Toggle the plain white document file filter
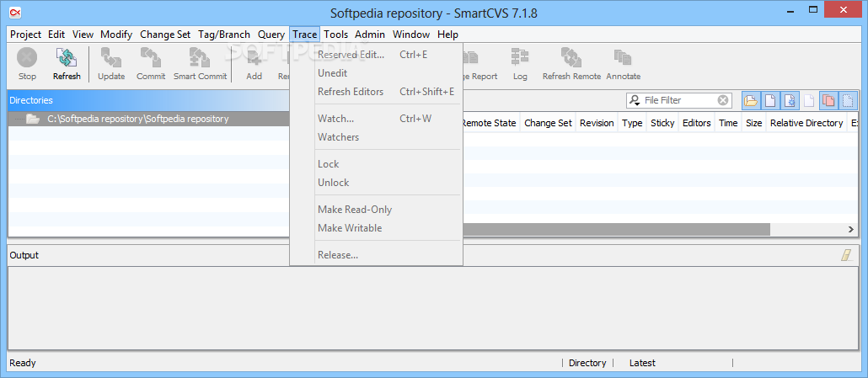 (x=770, y=100)
